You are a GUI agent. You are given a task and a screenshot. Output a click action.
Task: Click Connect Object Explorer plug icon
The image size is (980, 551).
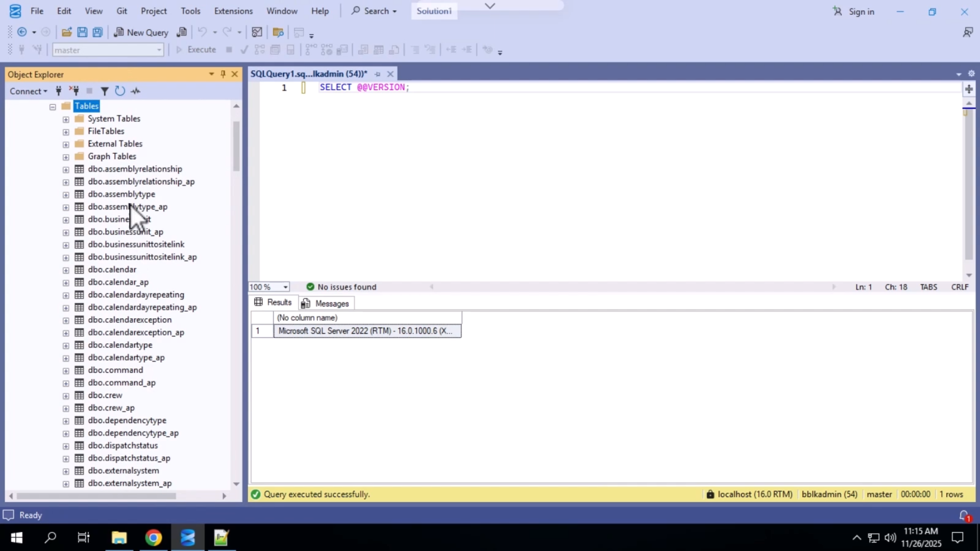[x=59, y=91]
